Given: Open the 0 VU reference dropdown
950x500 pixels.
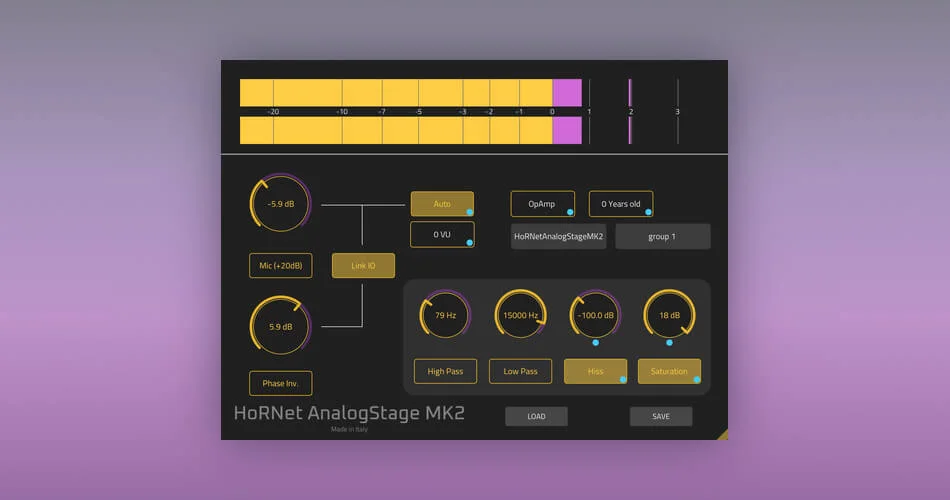Looking at the screenshot, I should pyautogui.click(x=442, y=235).
